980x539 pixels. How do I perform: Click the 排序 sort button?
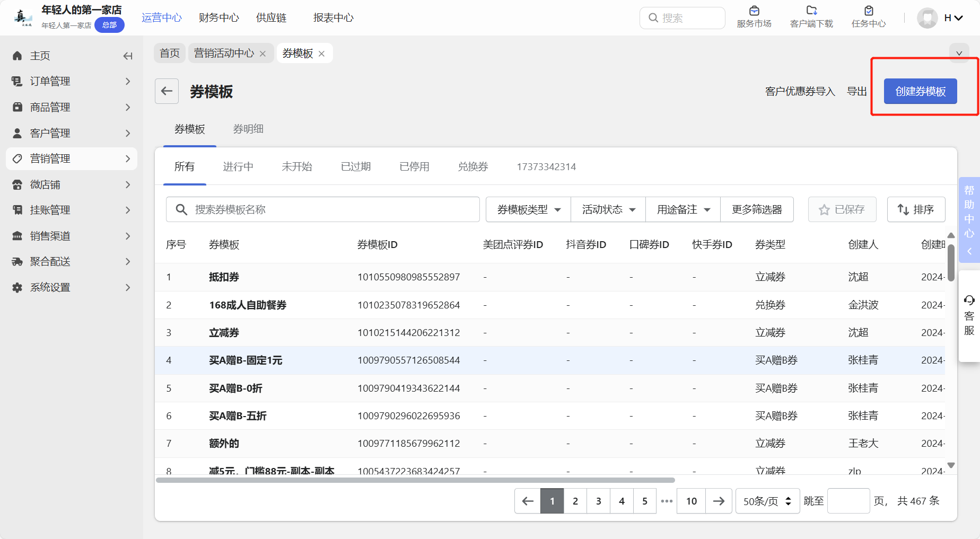coord(916,210)
